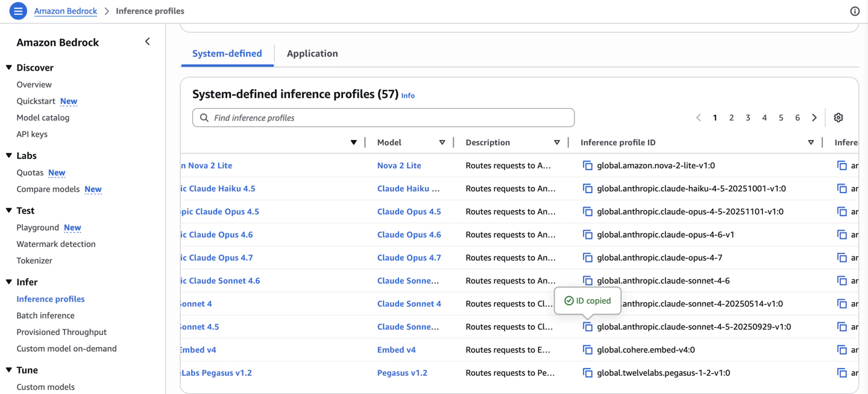Open the Embed v4 model link

tap(397, 349)
